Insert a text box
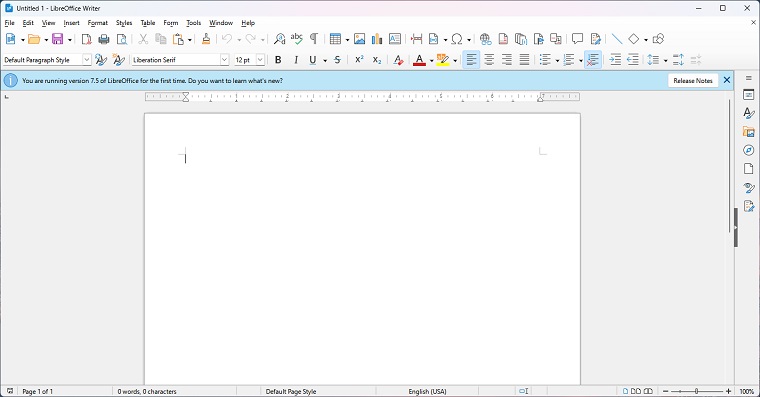 (395, 39)
